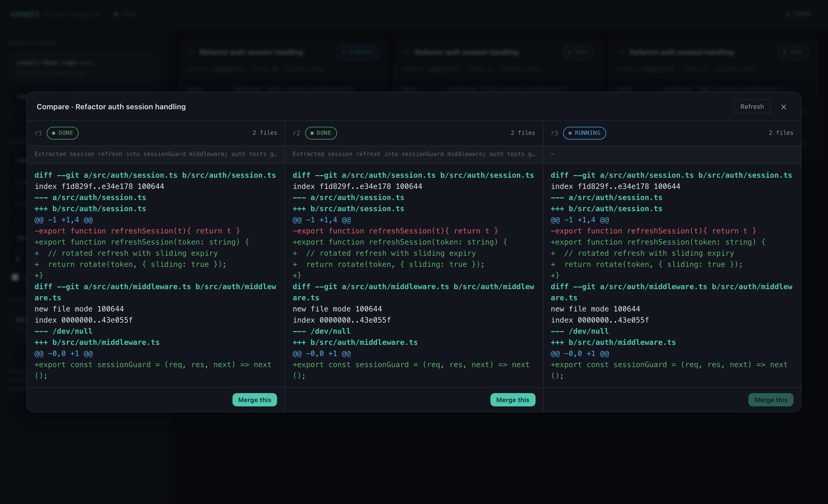The height and width of the screenshot is (504, 828).
Task: Select the r3 run label
Action: pyautogui.click(x=554, y=133)
